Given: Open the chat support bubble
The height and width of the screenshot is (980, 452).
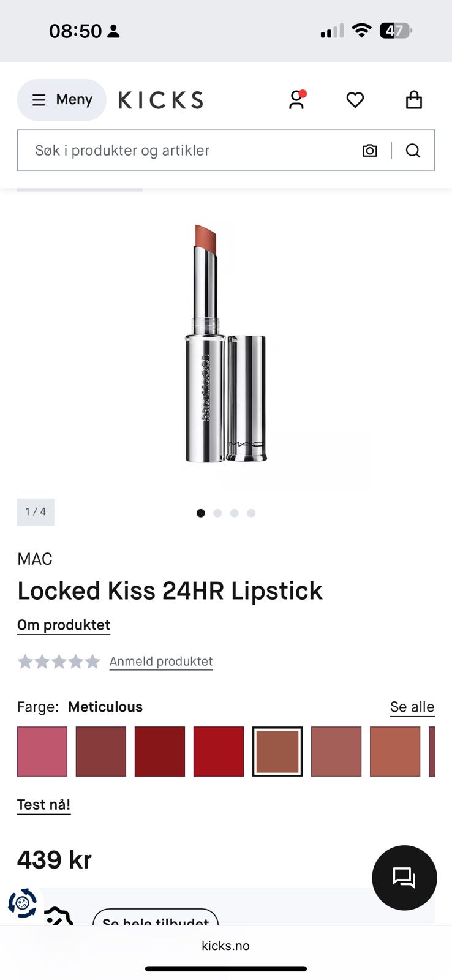Looking at the screenshot, I should coord(404,878).
